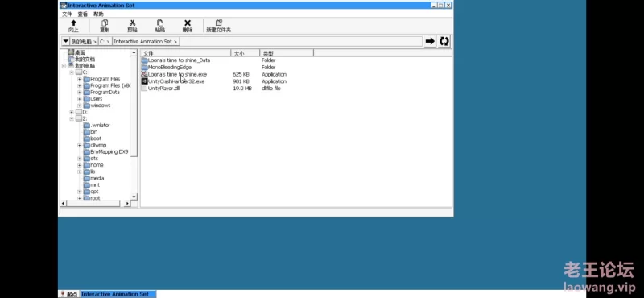Open the 文件 menu
644x298 pixels.
(x=67, y=14)
